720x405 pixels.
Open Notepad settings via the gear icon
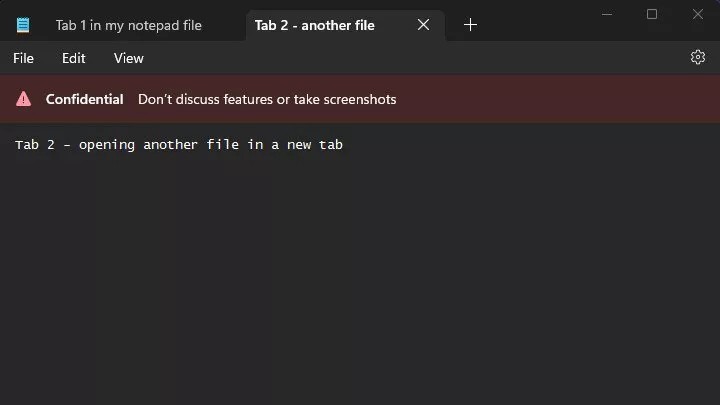698,57
